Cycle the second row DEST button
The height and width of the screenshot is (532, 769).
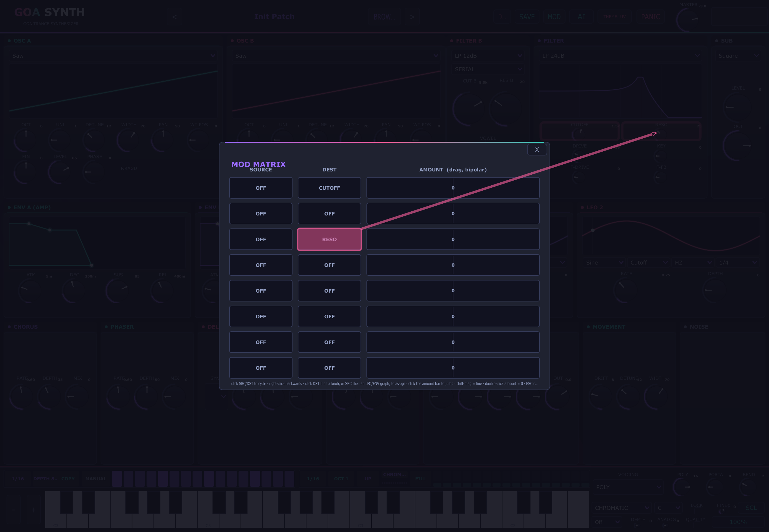(329, 214)
